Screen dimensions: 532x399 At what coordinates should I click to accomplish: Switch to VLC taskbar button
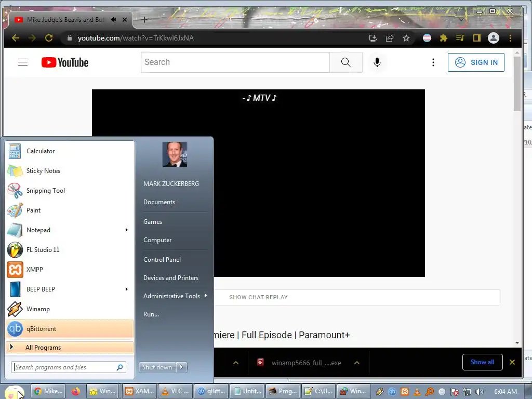pyautogui.click(x=176, y=391)
